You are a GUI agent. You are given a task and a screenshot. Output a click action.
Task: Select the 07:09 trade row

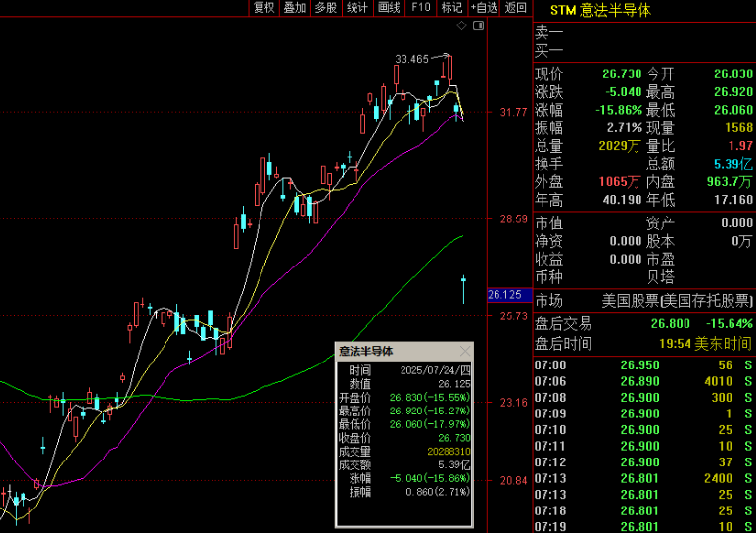[643, 413]
